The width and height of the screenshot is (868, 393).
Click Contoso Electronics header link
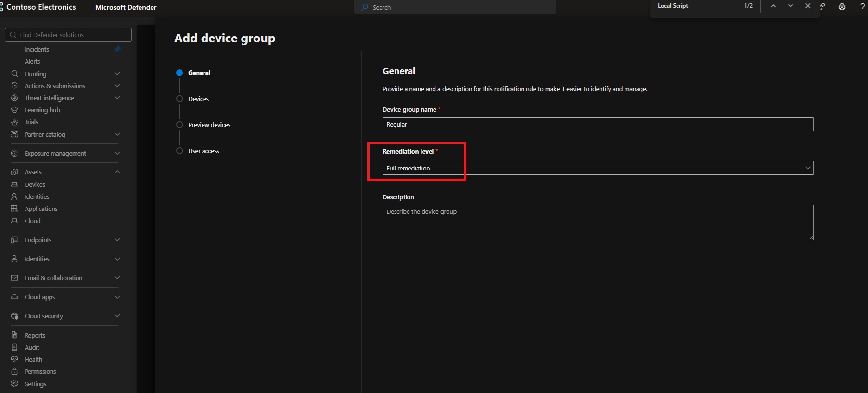coord(41,7)
